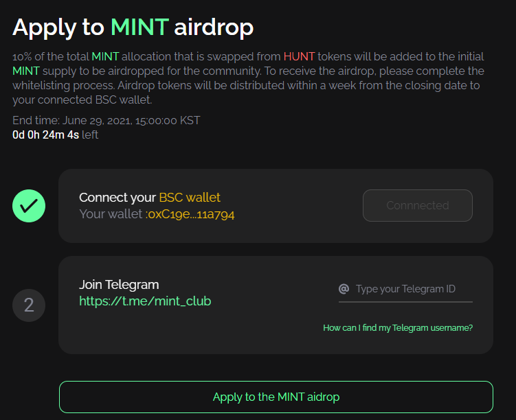Click the Join Telegram heading
The width and height of the screenshot is (516, 420).
coord(119,284)
